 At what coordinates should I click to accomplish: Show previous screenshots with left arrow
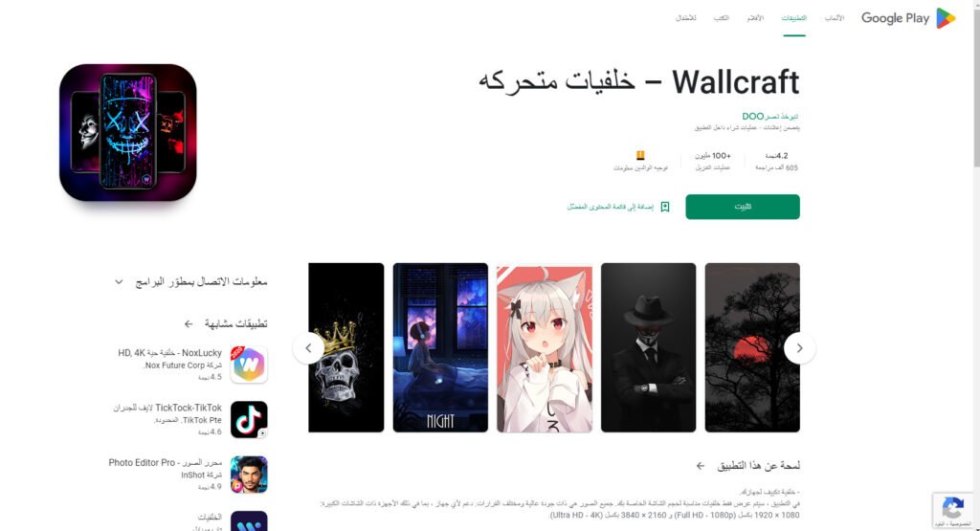click(309, 348)
